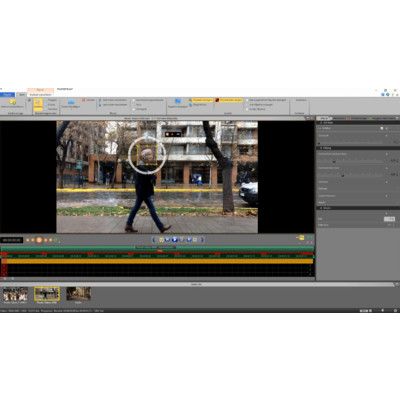The width and height of the screenshot is (400, 400).
Task: Click the blue monitor-icon ribbon button with a dropdown arrow
Action: click(71, 104)
